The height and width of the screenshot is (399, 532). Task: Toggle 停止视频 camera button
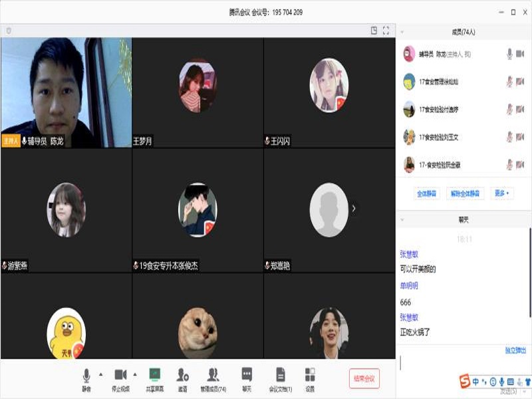(120, 375)
